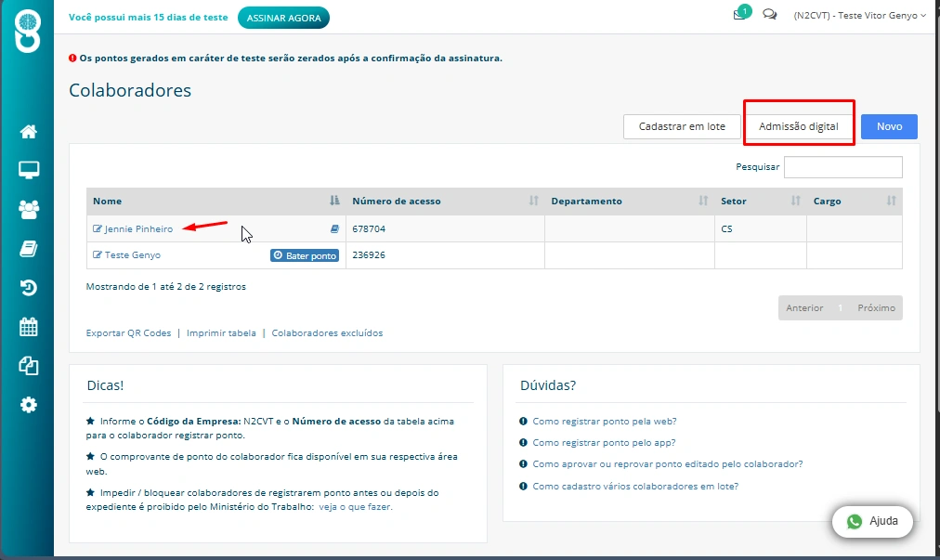
Task: Click the Dúvidas? heading
Action: coord(548,385)
